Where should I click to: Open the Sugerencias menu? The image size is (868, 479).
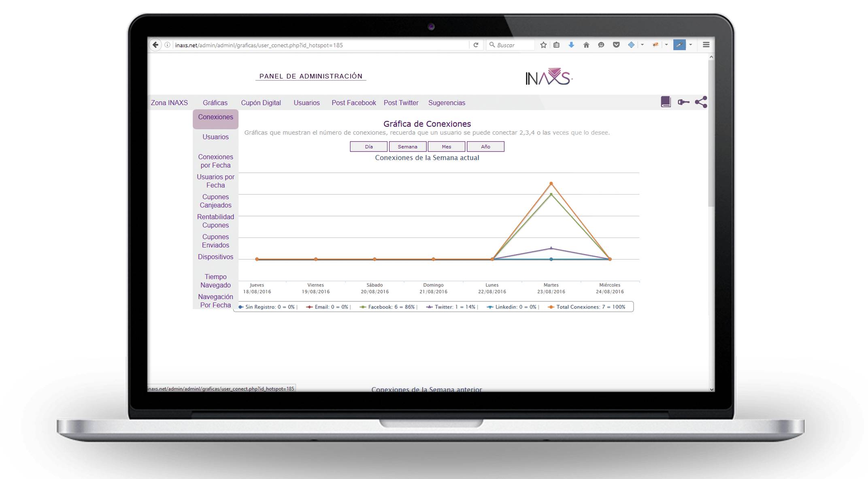point(447,103)
